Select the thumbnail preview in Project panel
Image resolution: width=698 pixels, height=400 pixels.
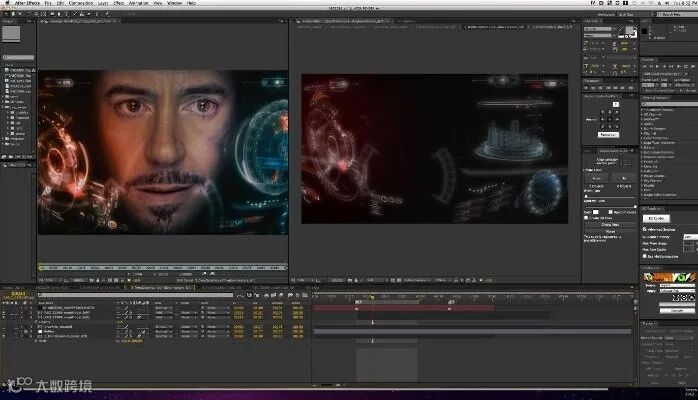click(11, 34)
